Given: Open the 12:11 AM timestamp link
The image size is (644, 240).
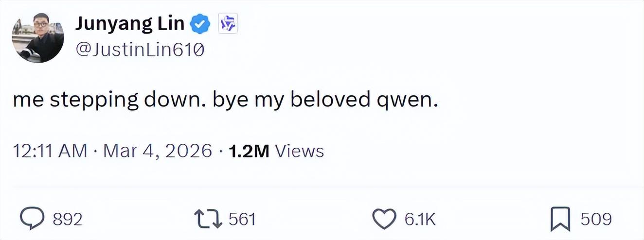Looking at the screenshot, I should 50,151.
